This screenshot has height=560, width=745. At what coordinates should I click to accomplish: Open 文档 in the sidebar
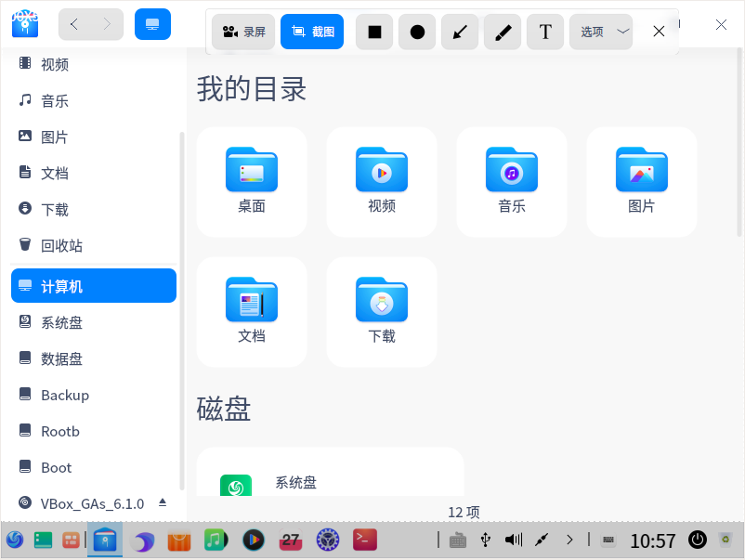pos(94,173)
